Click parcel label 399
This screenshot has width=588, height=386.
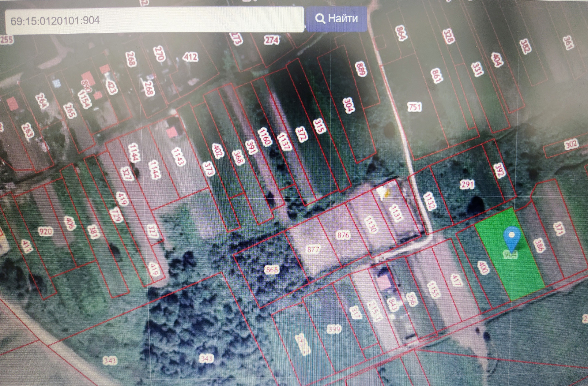(334, 329)
